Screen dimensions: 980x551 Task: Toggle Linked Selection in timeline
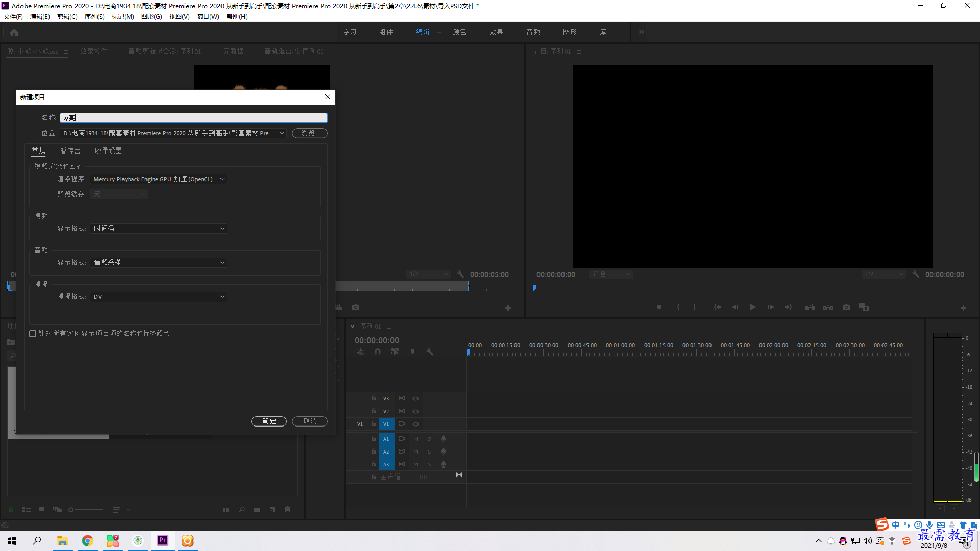(x=395, y=352)
